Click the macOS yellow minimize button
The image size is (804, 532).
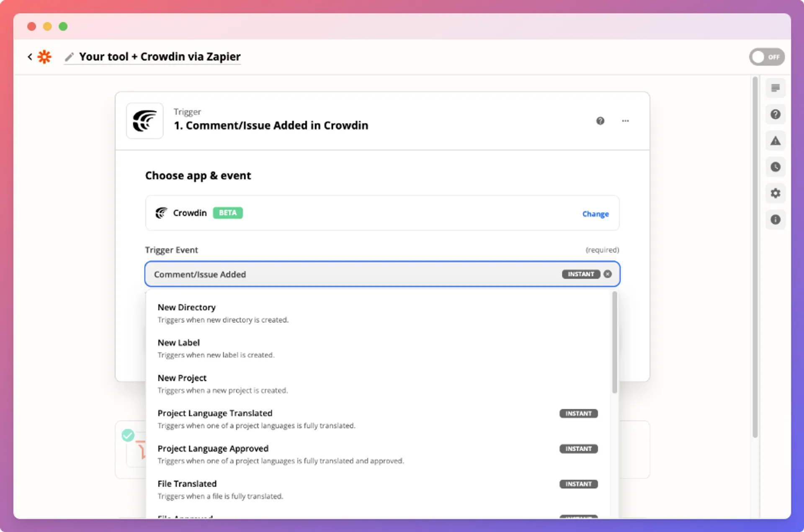coord(47,26)
